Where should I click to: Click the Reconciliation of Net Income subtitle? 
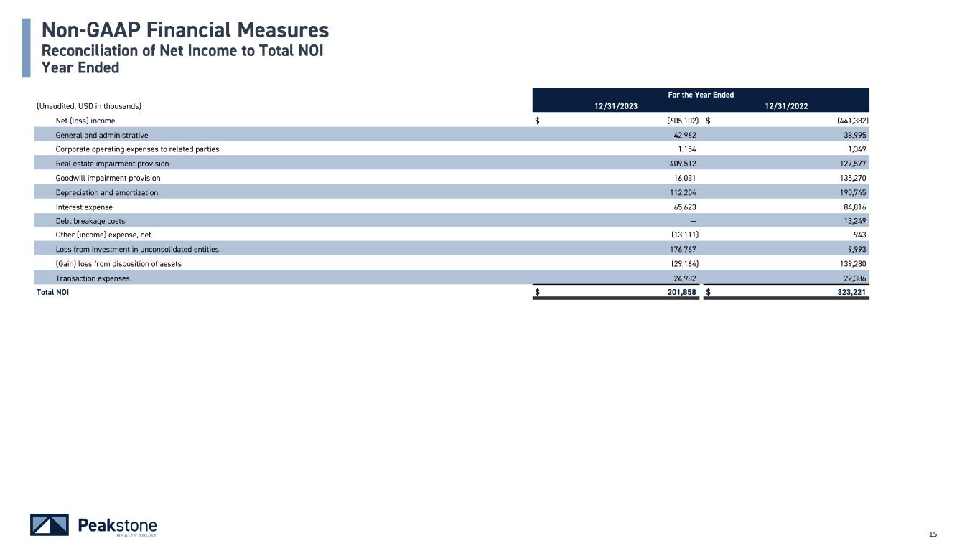pyautogui.click(x=177, y=50)
